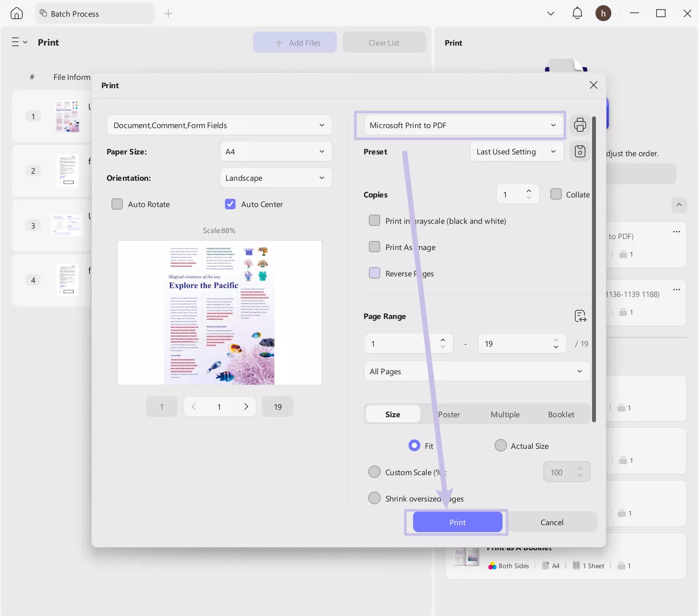Open printer properties icon
Screen dimensions: 699x616
pyautogui.click(x=580, y=125)
